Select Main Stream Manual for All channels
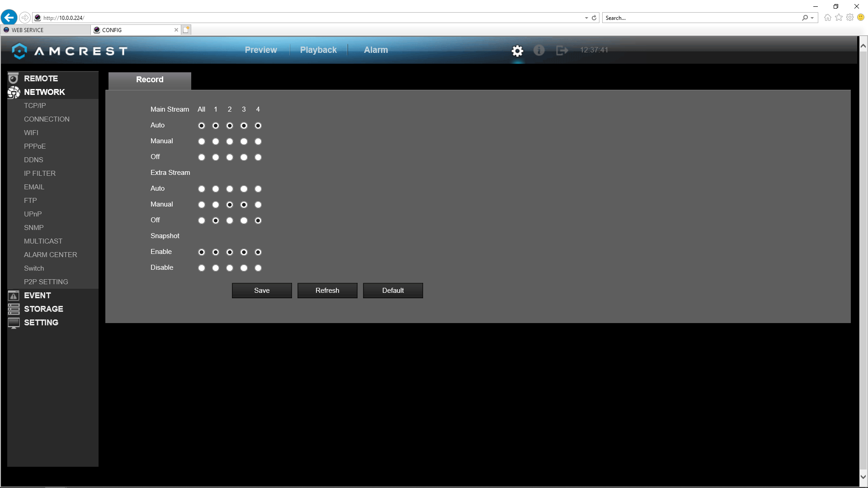 202,141
